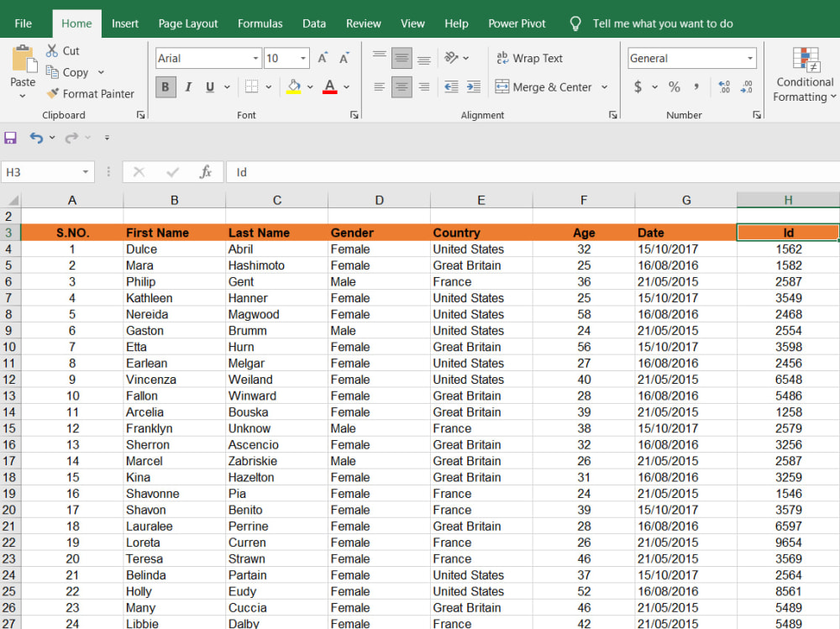
Task: Redo the last action
Action: (x=71, y=138)
